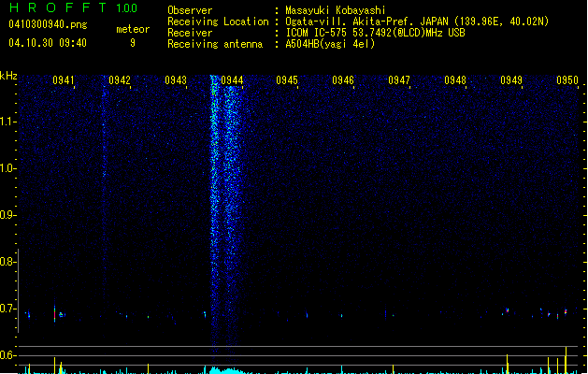Select observer name Masayuki Kobayashi
Viewport: 588px width, 374px height.
336,10
